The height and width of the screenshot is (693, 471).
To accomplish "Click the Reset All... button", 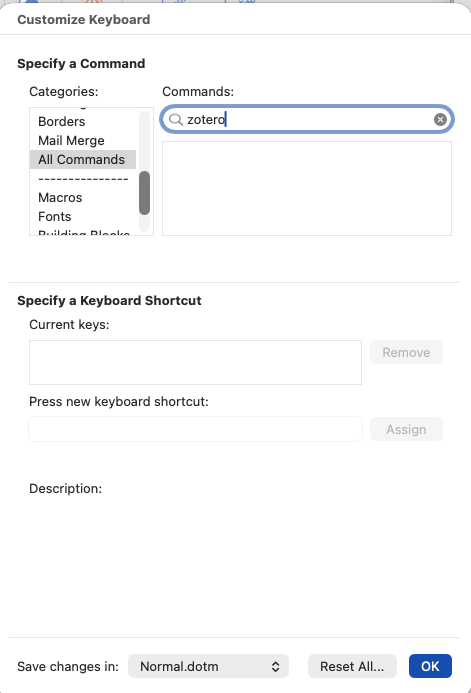I will point(352,666).
